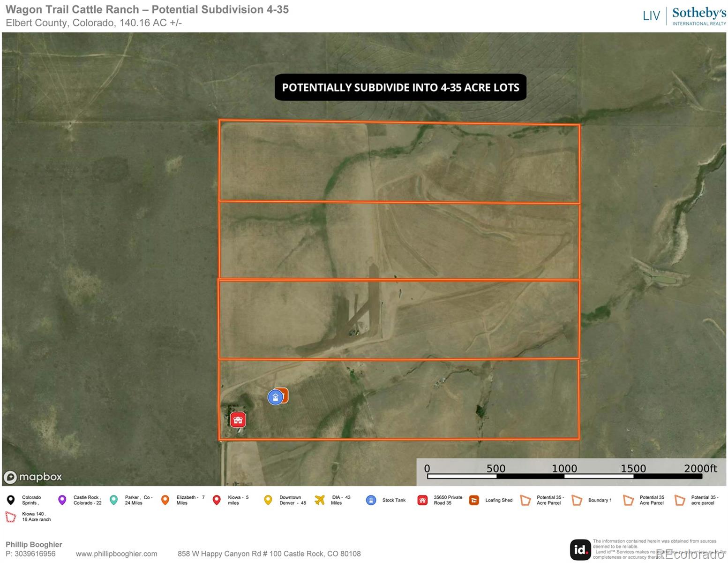The width and height of the screenshot is (728, 563).
Task: Click the 'Parker, Co - 24 Miles' legend text
Action: pyautogui.click(x=139, y=500)
